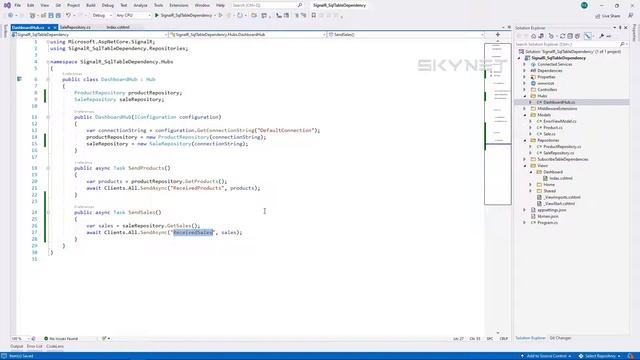Viewport: 640px width, 360px height.
Task: Select Program.cs file
Action: 547,222
